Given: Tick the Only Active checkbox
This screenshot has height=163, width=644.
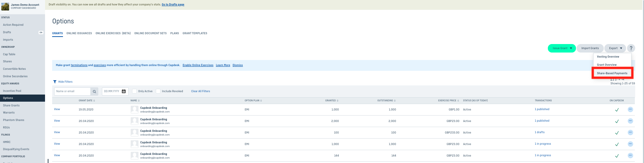Looking at the screenshot, I should point(134,91).
